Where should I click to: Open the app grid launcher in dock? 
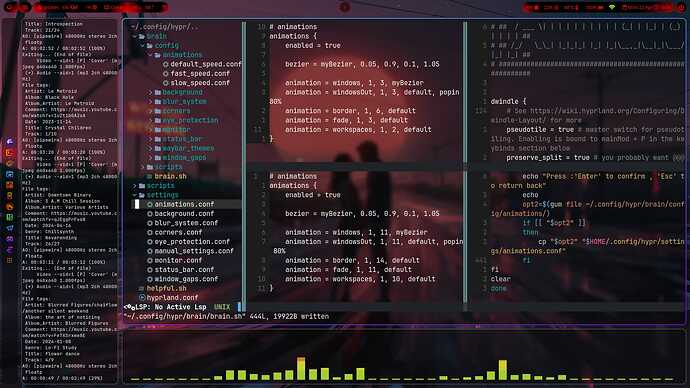9,260
